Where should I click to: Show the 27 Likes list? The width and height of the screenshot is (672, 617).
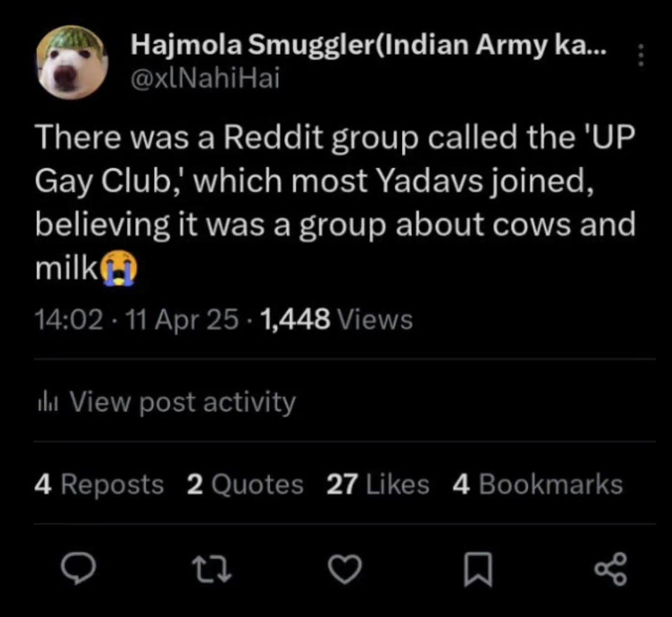[x=378, y=484]
